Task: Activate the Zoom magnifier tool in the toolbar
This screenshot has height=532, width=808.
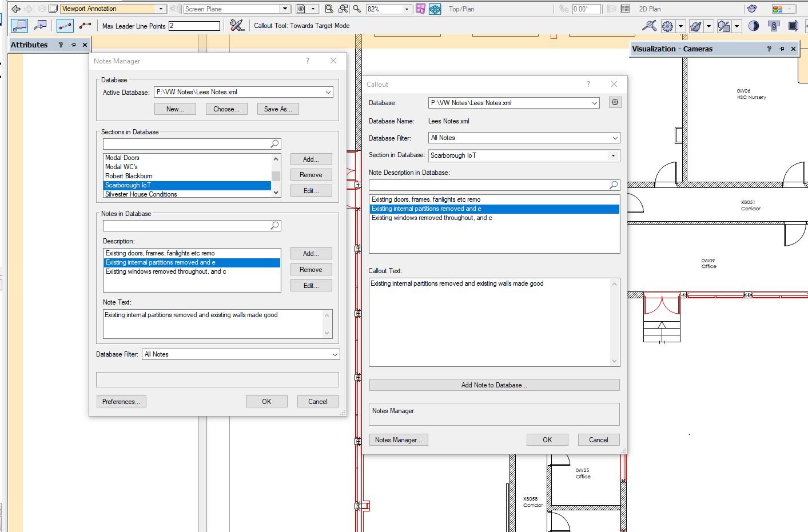Action: [x=357, y=9]
